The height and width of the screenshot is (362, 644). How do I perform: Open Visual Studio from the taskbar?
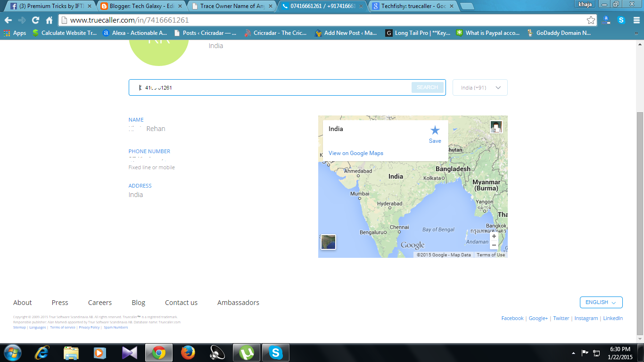coord(129,353)
